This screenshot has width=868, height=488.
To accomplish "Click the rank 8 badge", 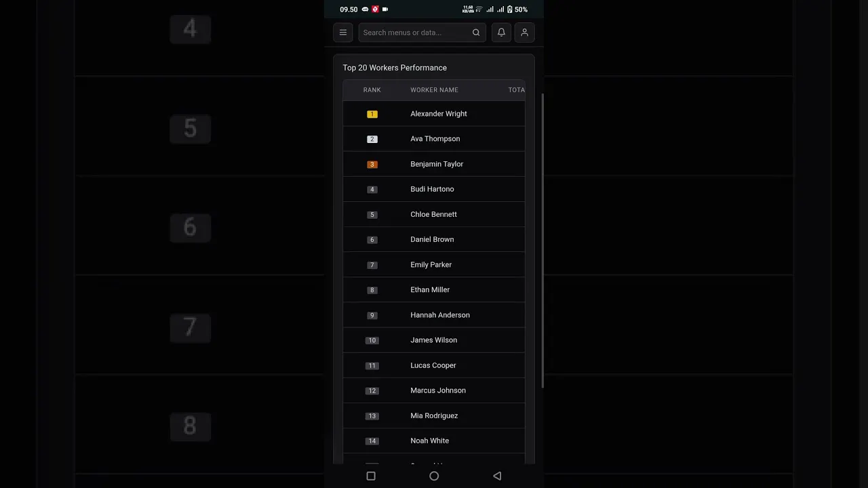I will (x=372, y=290).
